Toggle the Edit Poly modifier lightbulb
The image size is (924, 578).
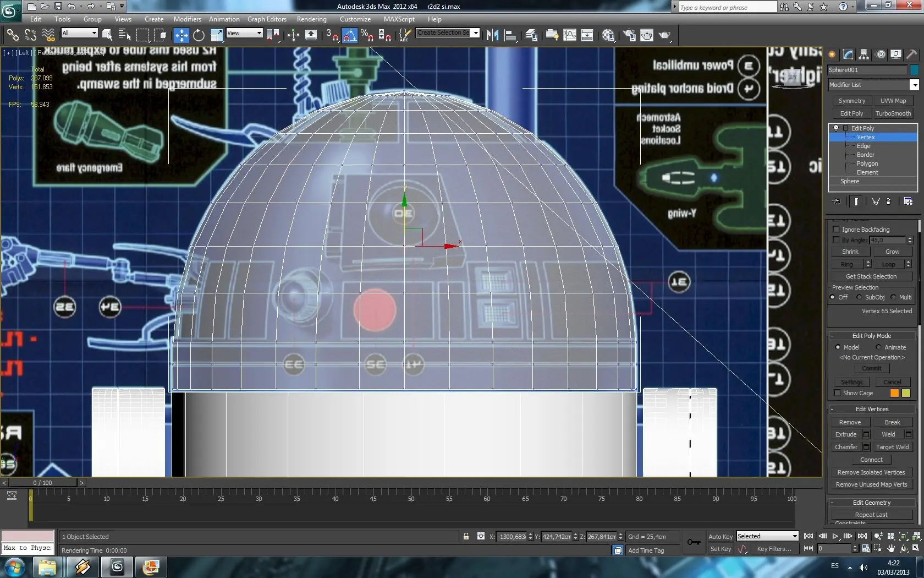[836, 128]
